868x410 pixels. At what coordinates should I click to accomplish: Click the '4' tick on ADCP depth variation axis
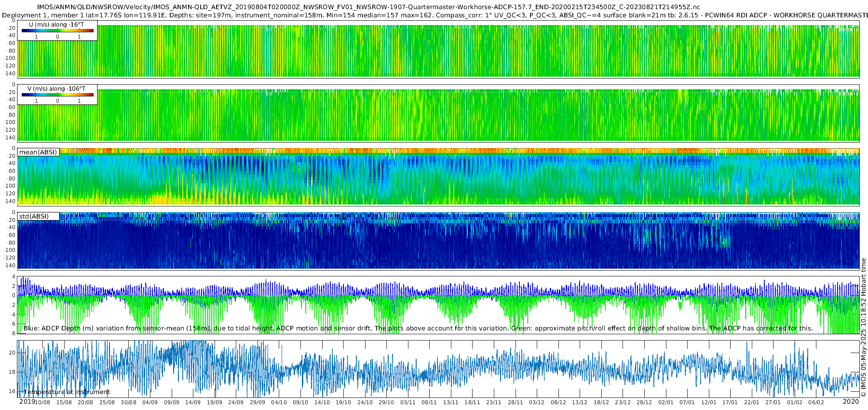14,277
